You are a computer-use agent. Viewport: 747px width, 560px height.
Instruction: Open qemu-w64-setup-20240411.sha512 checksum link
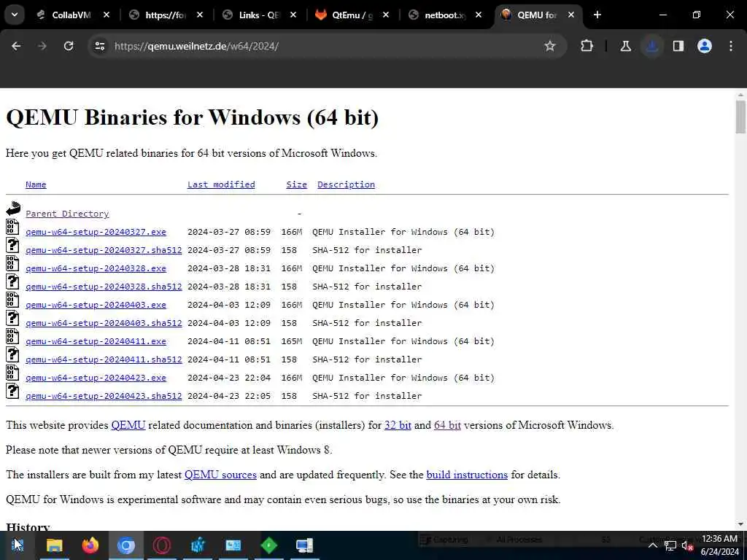click(x=104, y=359)
